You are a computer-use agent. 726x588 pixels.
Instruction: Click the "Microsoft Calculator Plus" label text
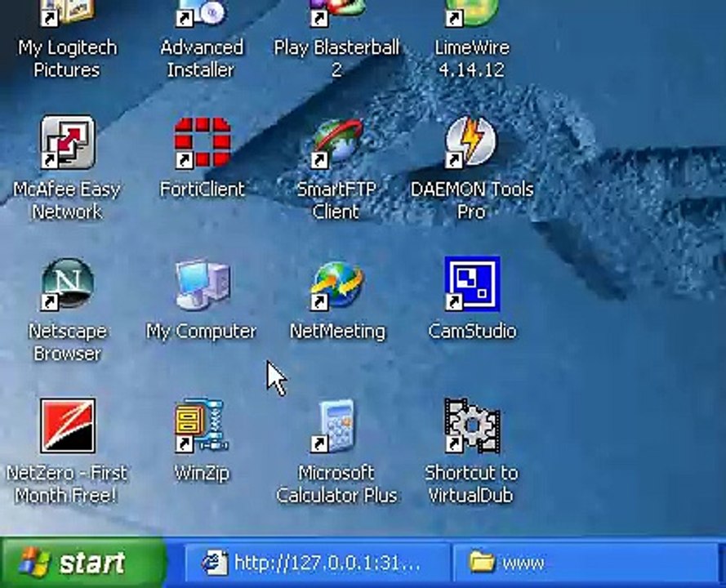tap(336, 483)
